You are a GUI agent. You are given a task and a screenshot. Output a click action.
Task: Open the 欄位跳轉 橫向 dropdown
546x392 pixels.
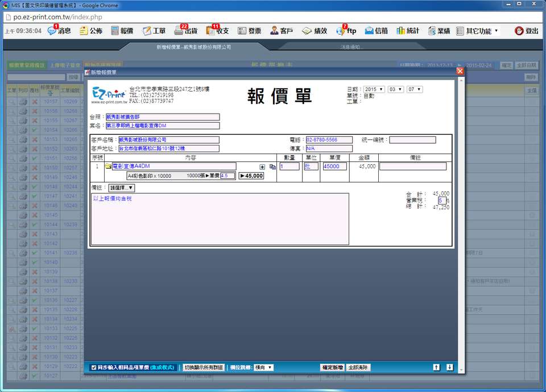pyautogui.click(x=263, y=368)
